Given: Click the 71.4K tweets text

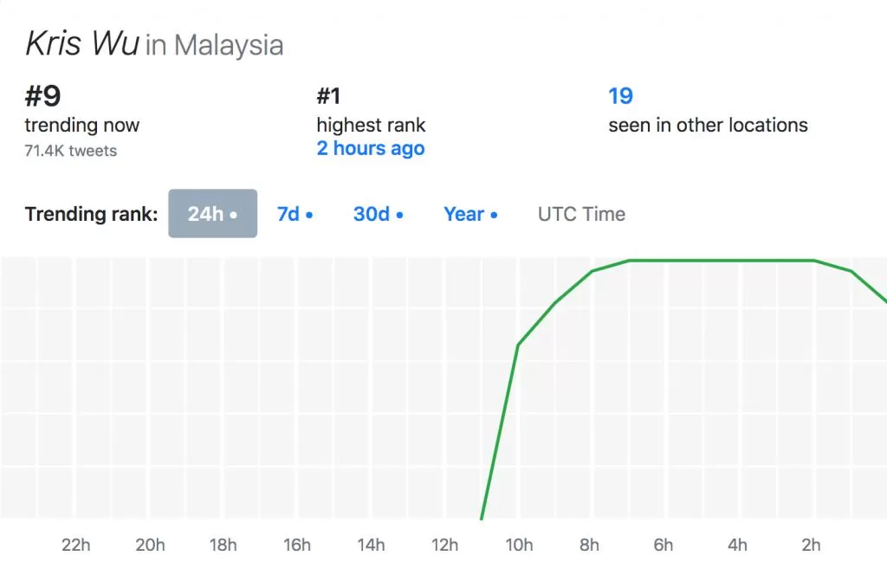Looking at the screenshot, I should tap(71, 151).
